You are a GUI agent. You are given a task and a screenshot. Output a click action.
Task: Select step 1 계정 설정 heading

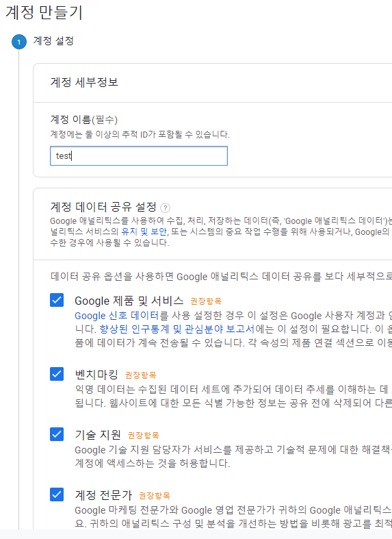pos(53,41)
